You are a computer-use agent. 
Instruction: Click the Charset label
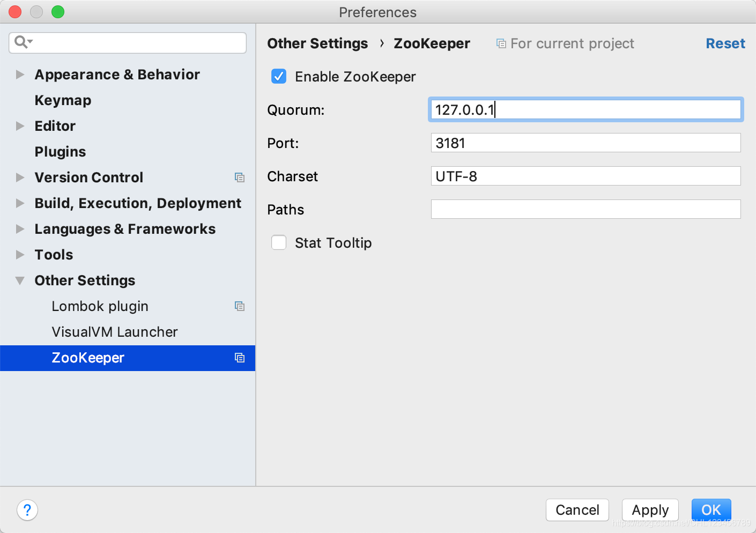293,176
